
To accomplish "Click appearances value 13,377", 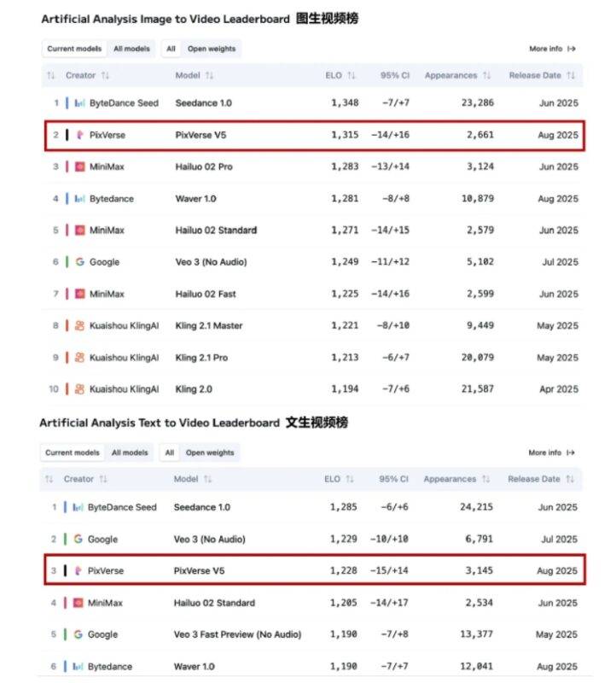I will tap(476, 634).
